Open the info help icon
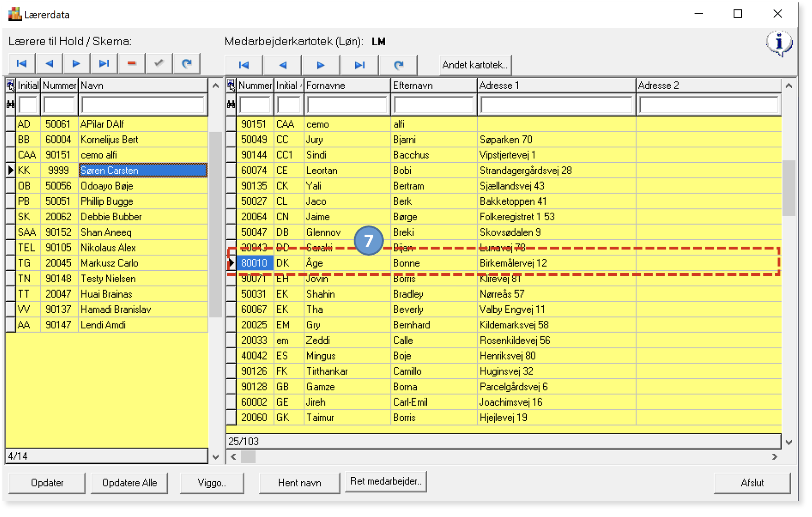This screenshot has height=517, width=812. coord(779,44)
